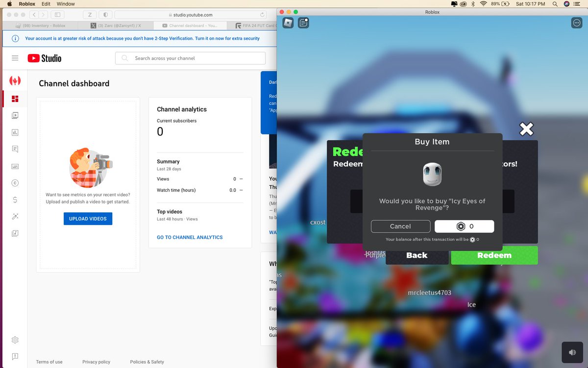Screen dimensions: 588x368
Task: Open the Content sidebar icon
Action: 15,116
